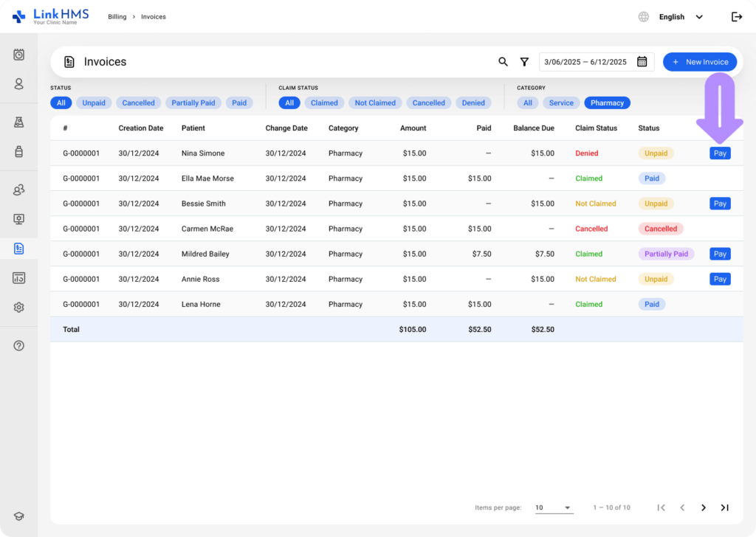The height and width of the screenshot is (537, 756).
Task: Click the $7.50 paid amount
Action: pos(481,254)
